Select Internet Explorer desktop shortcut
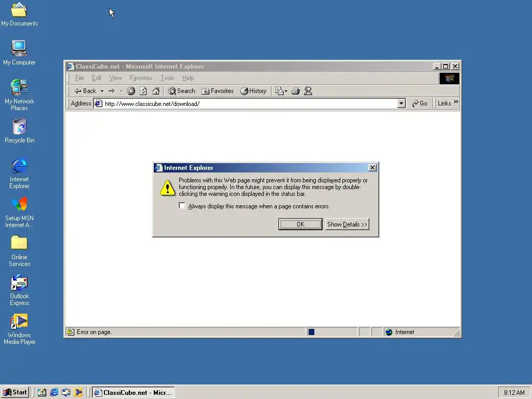This screenshot has width=532, height=399. tap(19, 173)
